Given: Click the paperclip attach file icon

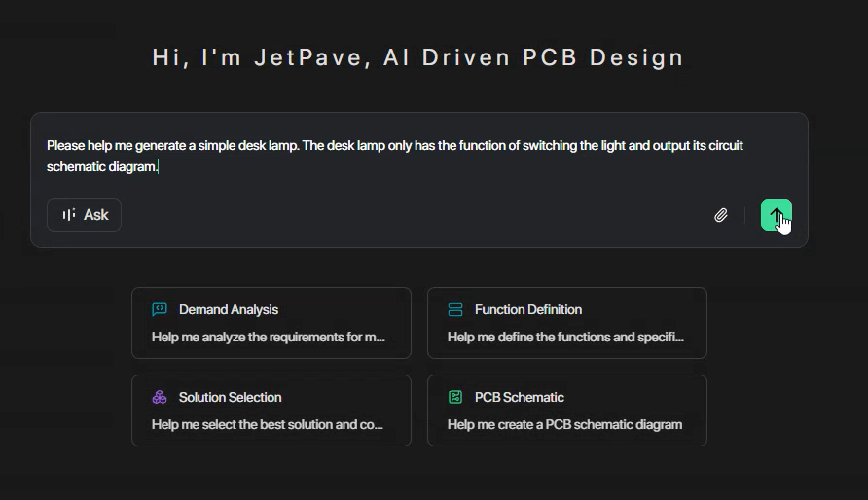Looking at the screenshot, I should pos(720,215).
